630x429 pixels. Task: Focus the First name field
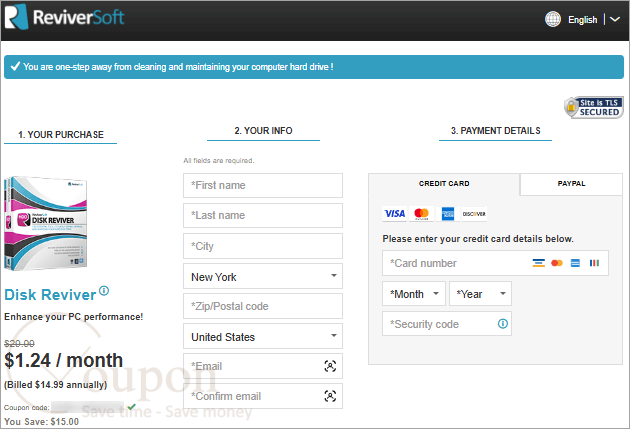263,186
